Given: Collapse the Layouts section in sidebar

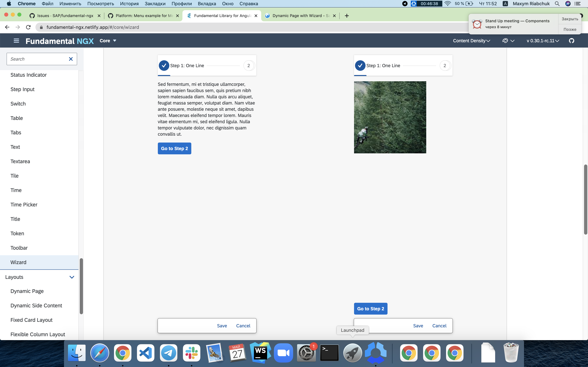Looking at the screenshot, I should [x=71, y=277].
